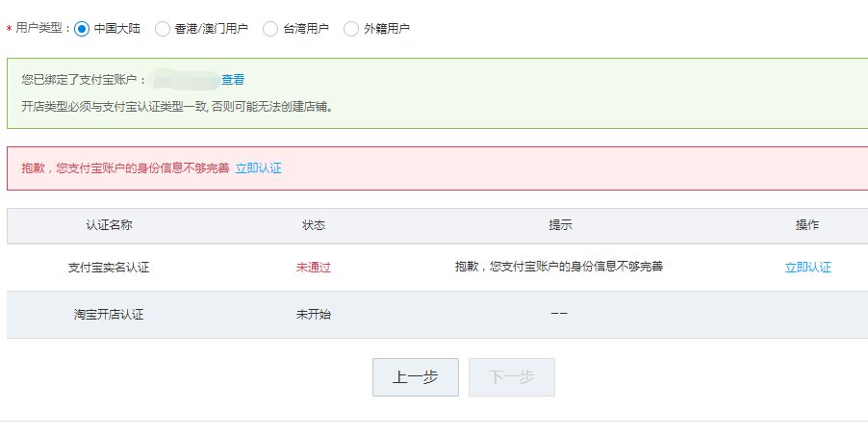Click 立即认证 link in the red warning banner

click(259, 168)
